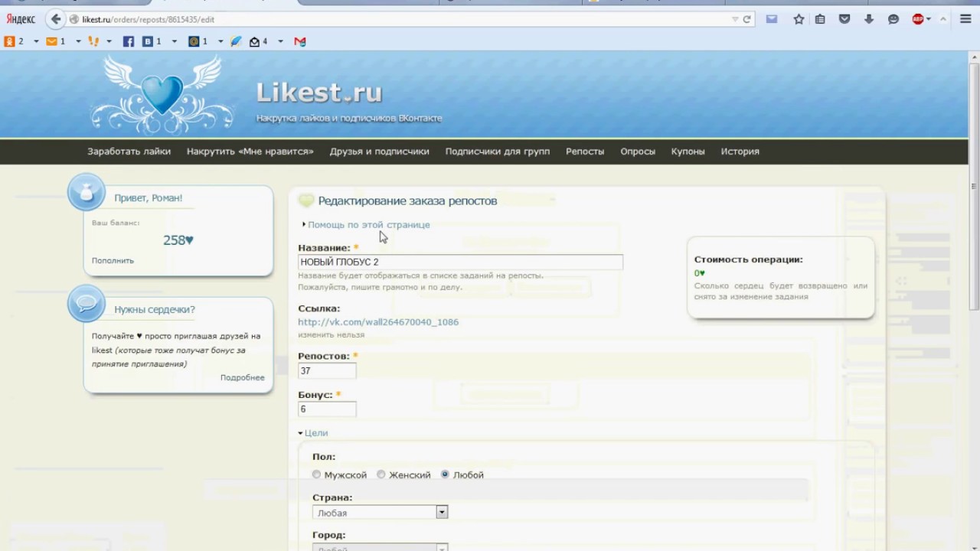Click the URL address bar

398,19
